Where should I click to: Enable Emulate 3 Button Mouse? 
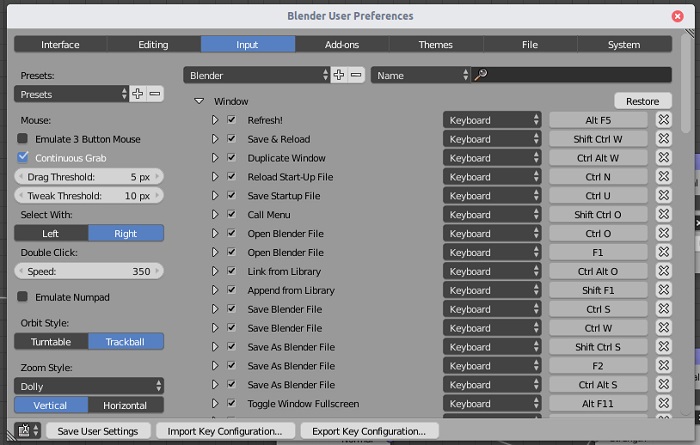[22, 138]
